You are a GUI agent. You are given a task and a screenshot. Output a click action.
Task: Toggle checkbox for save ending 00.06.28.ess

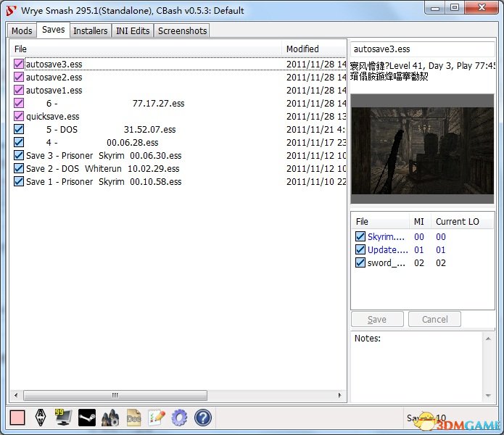coord(19,142)
